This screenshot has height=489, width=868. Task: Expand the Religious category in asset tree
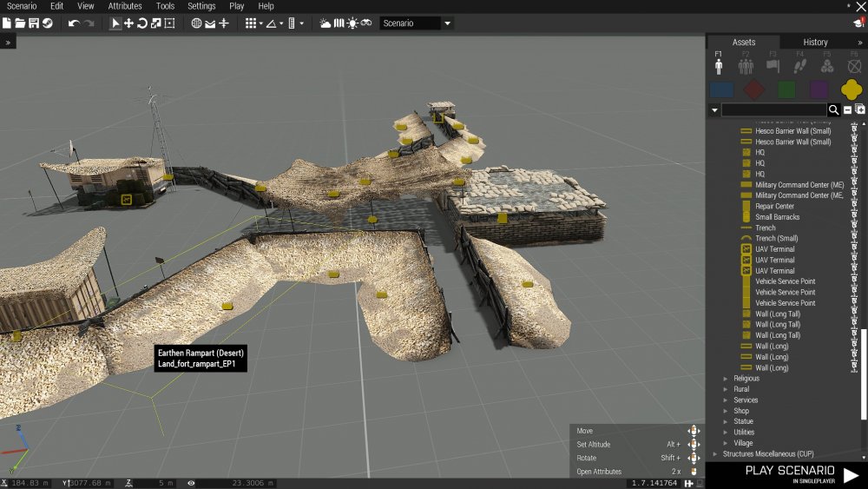point(727,379)
